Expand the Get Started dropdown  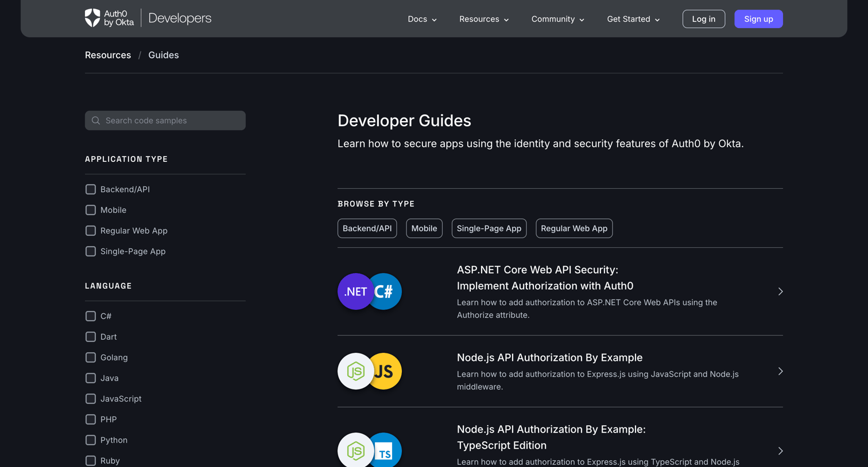coord(633,19)
